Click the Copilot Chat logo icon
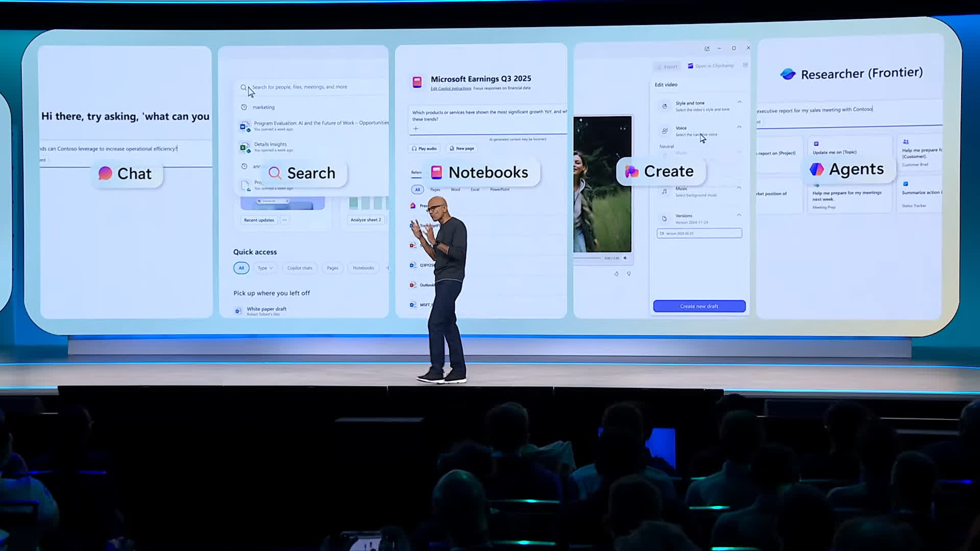 point(105,173)
